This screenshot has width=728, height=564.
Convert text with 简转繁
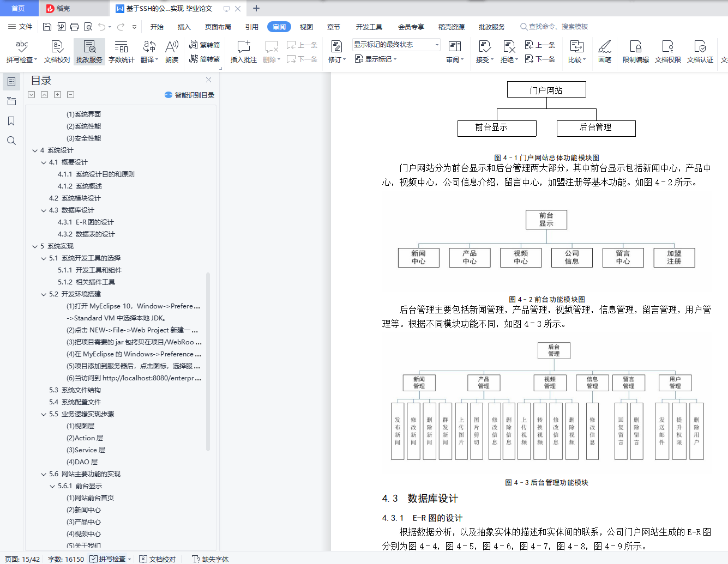[x=204, y=59]
